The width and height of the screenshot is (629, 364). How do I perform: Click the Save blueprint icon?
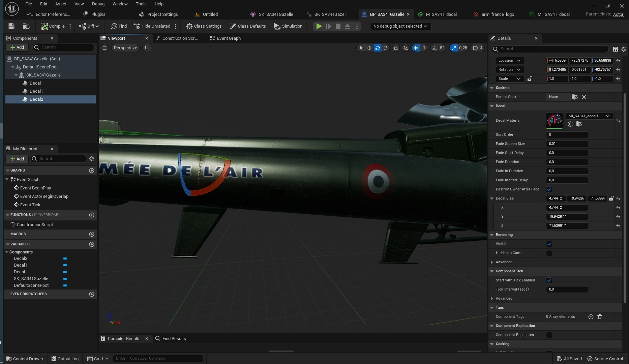[11, 26]
